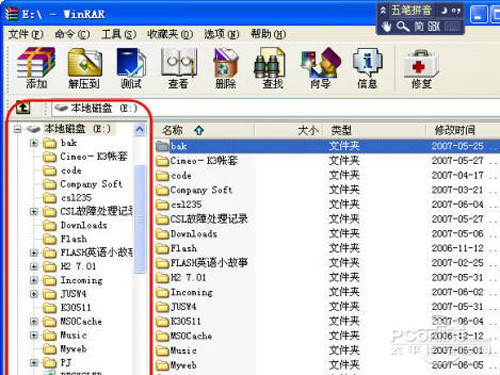Click the Flash folder icon in file list
500x375 pixels.
163,248
